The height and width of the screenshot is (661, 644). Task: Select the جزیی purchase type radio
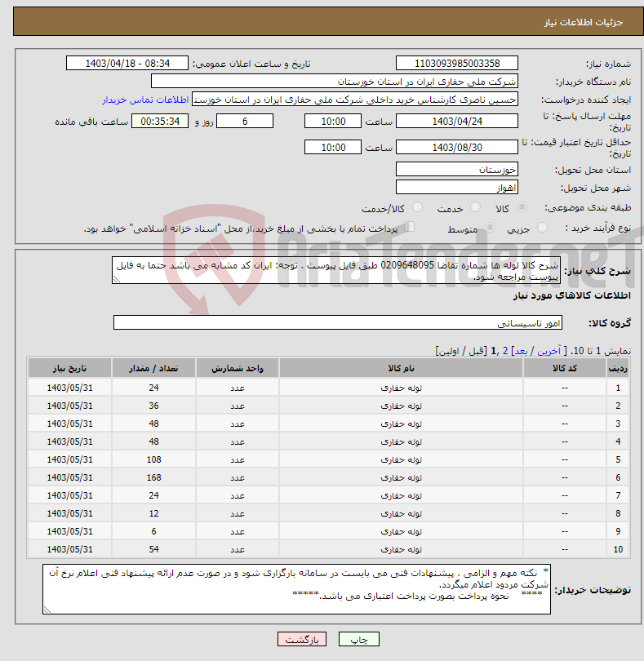[542, 228]
